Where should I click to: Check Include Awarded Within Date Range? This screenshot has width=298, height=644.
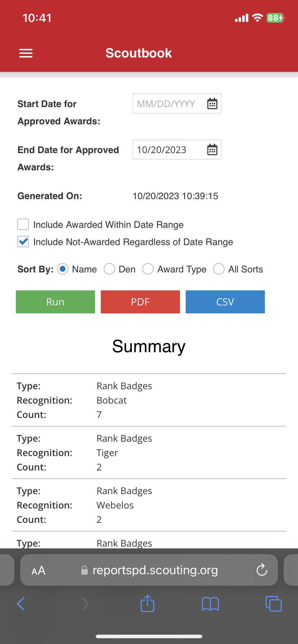pos(23,224)
